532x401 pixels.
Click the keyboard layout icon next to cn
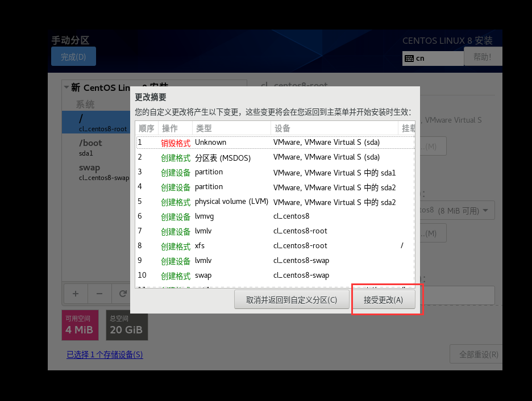pos(409,59)
